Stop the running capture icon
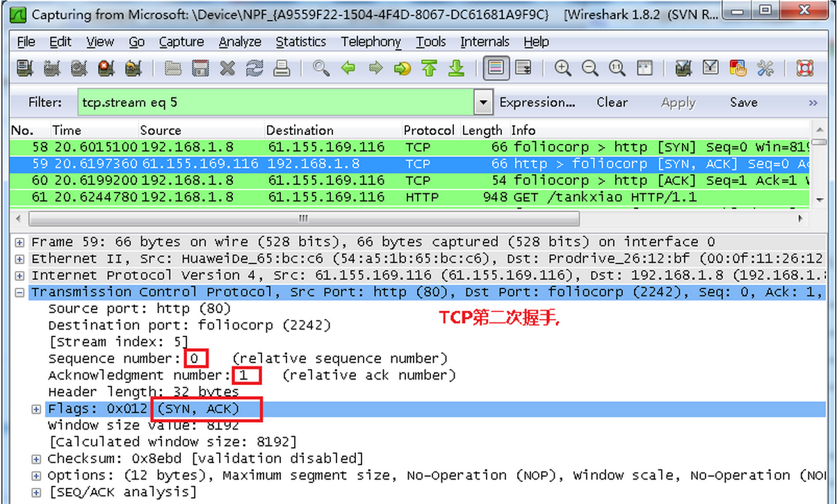This screenshot has width=837, height=504. 106,68
